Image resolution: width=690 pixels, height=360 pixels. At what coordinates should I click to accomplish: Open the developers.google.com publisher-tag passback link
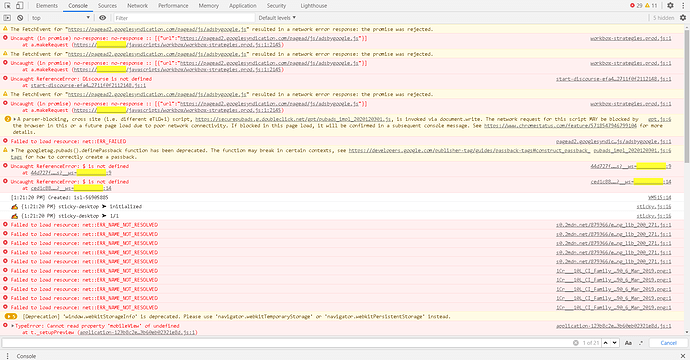point(469,151)
